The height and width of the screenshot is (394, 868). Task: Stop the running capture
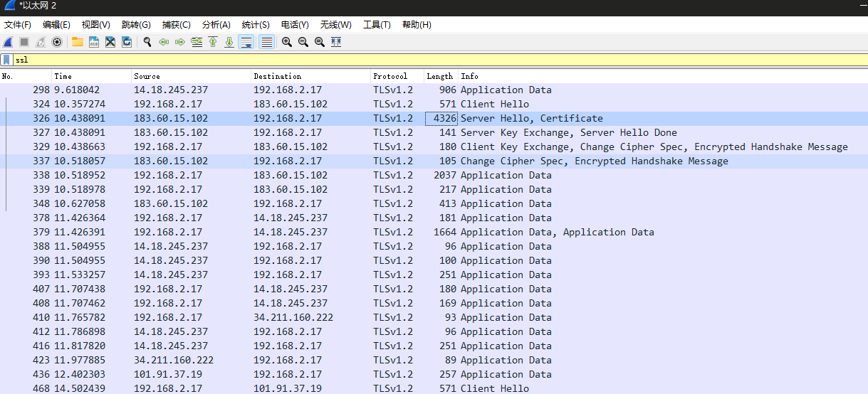(x=24, y=42)
